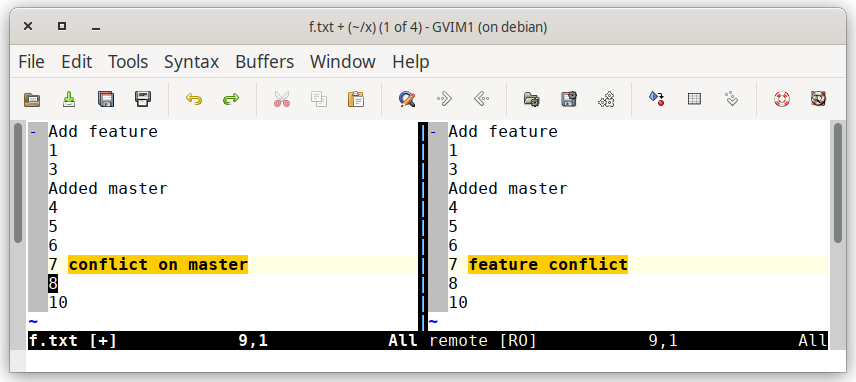The image size is (856, 382).
Task: Click the Run script icon
Action: point(606,99)
